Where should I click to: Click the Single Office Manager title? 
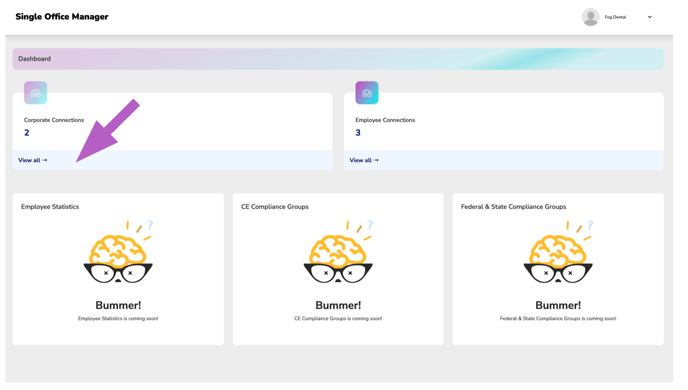(x=62, y=17)
